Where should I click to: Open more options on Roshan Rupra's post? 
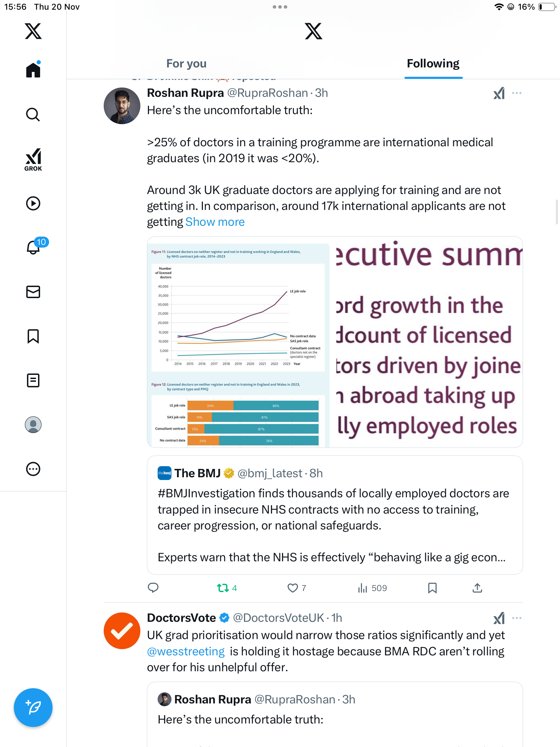[517, 93]
